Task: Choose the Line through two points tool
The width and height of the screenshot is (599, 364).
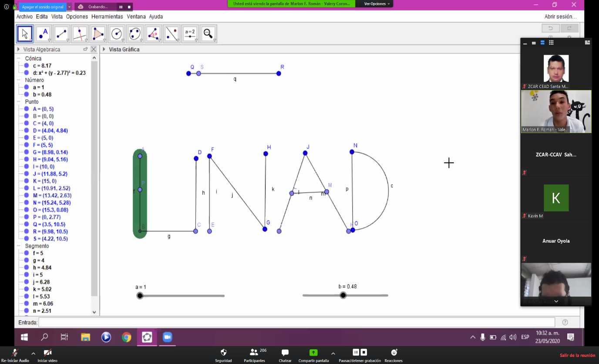Action: (61, 34)
